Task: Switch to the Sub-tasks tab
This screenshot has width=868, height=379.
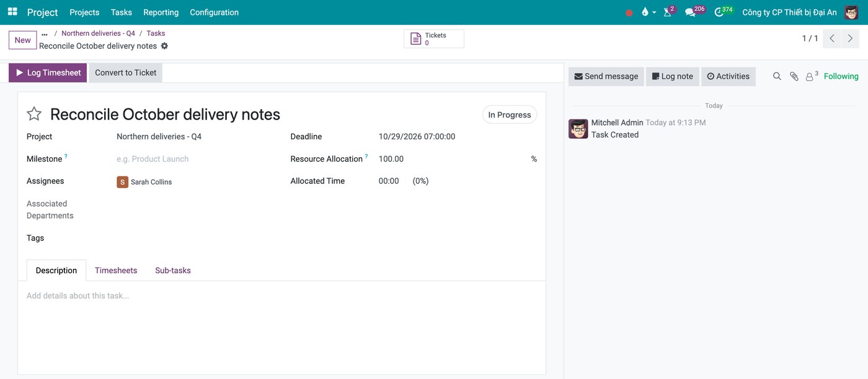Action: (173, 271)
